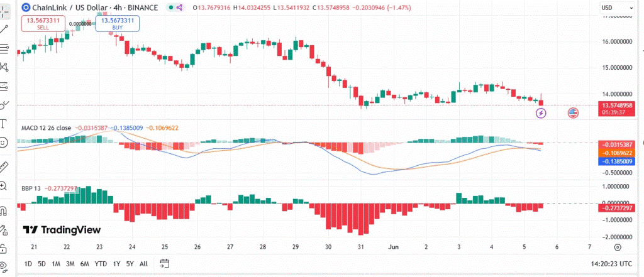Click the US flag economic event icon
Image resolution: width=644 pixels, height=277 pixels.
pos(573,113)
